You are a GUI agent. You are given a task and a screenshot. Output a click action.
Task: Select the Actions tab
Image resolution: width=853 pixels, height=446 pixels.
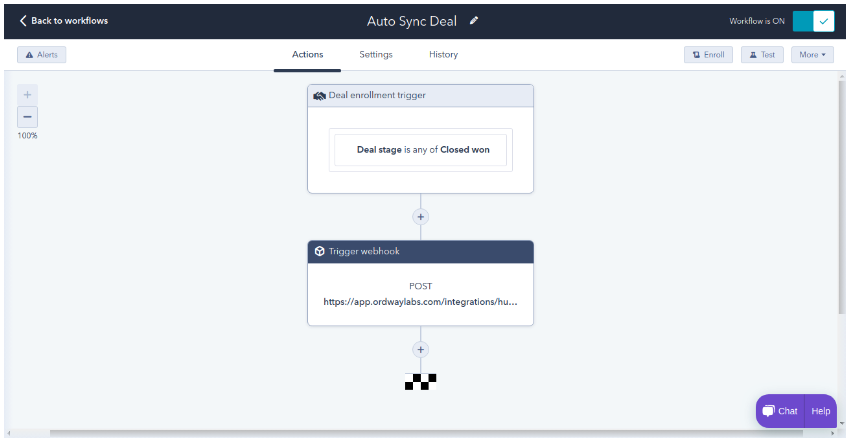pos(307,54)
